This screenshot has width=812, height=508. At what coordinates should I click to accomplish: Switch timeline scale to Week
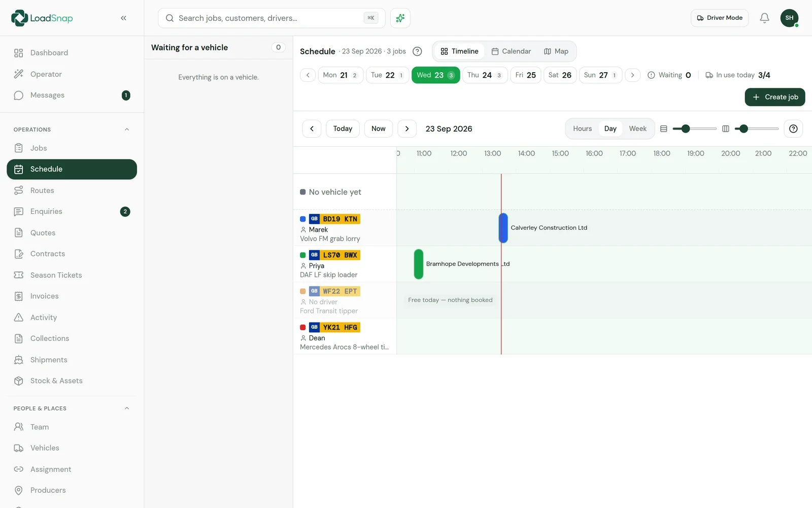[x=637, y=129]
